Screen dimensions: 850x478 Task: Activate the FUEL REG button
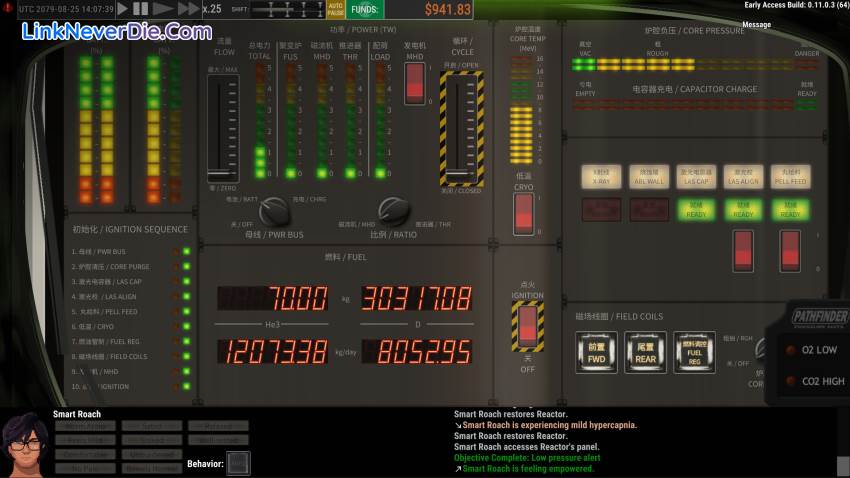tap(694, 352)
